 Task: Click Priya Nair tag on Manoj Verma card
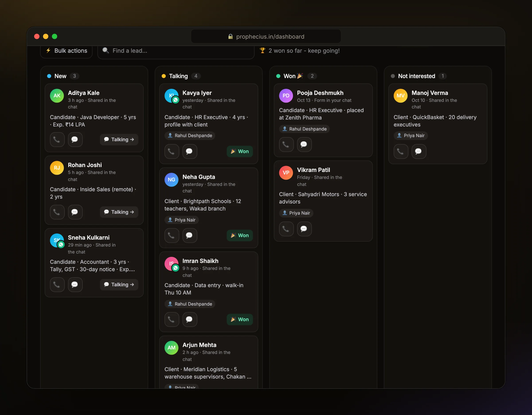411,136
